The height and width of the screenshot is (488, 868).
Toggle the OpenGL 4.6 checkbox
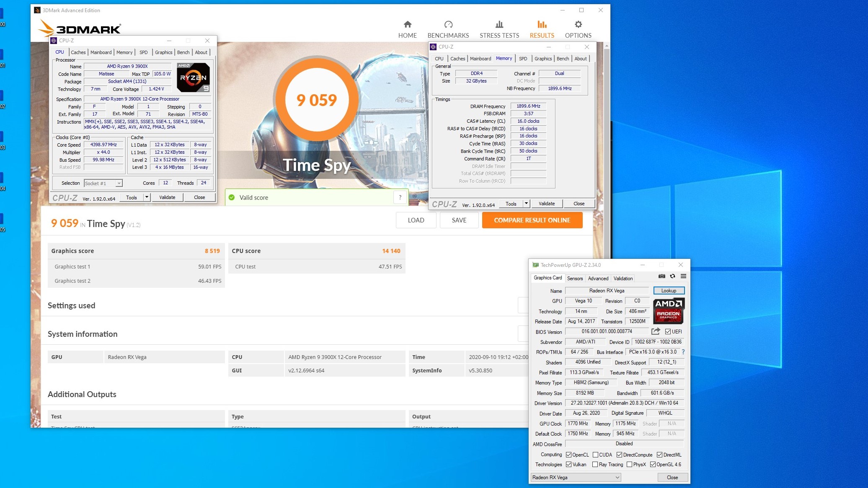[x=653, y=465]
